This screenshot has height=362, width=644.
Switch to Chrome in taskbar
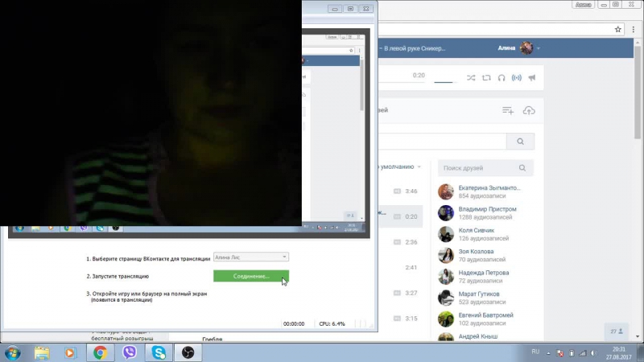pos(100,352)
